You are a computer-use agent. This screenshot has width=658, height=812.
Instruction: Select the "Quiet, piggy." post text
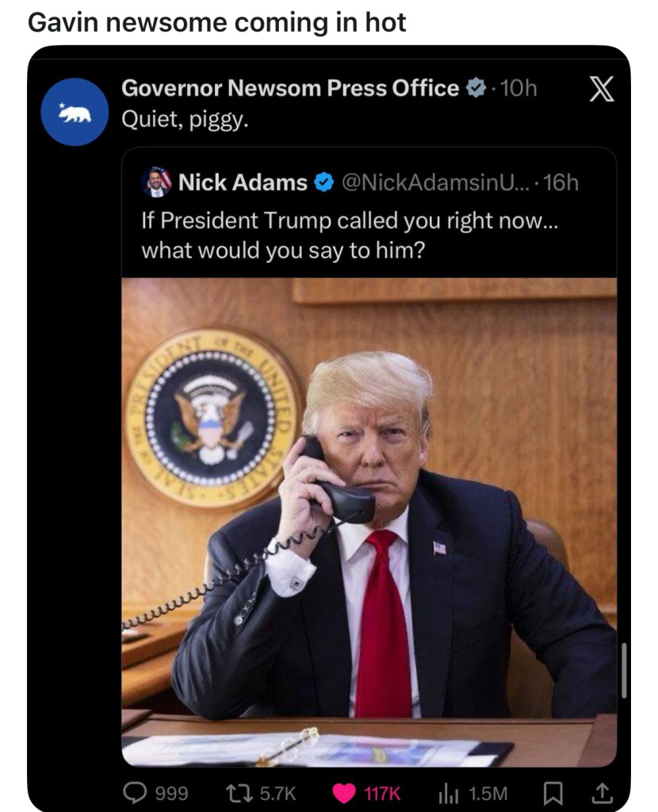tap(185, 121)
